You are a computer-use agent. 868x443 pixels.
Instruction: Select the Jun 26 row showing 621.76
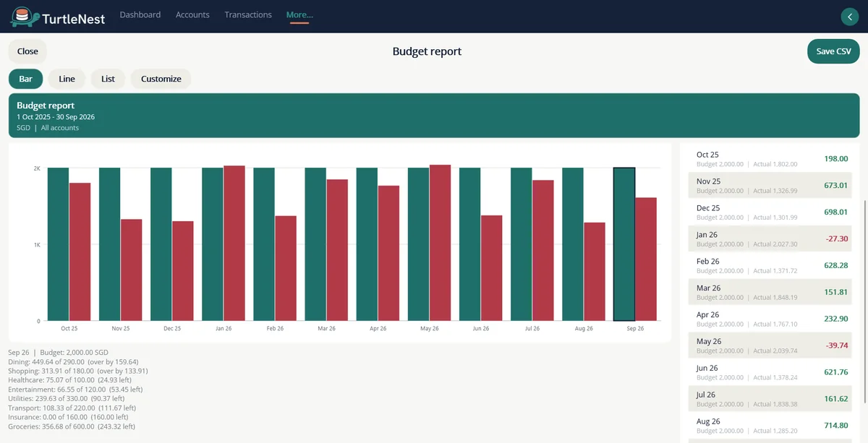point(771,372)
